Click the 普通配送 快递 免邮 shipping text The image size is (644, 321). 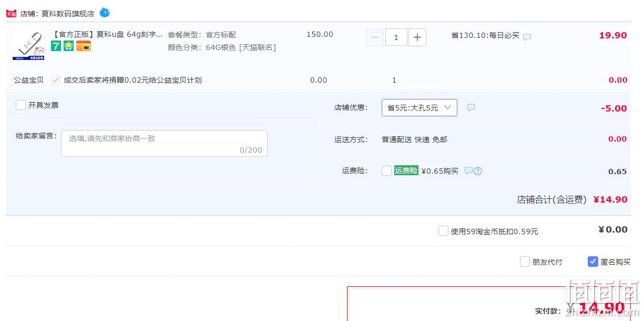[415, 139]
